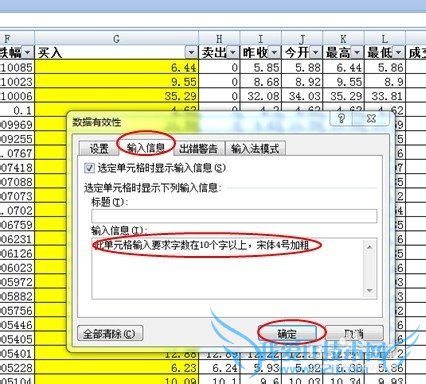
Task: Open the 最高 column filter dropdown
Action: (x=357, y=53)
